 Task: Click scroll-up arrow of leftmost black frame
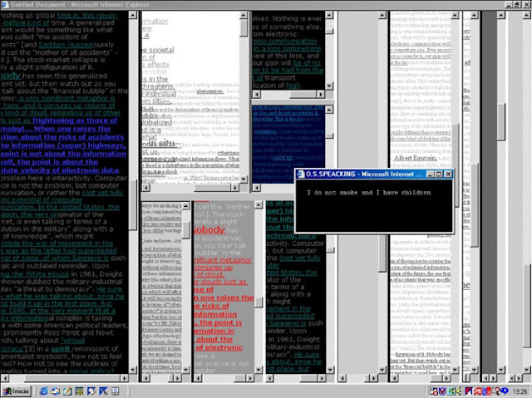pyautogui.click(x=133, y=15)
